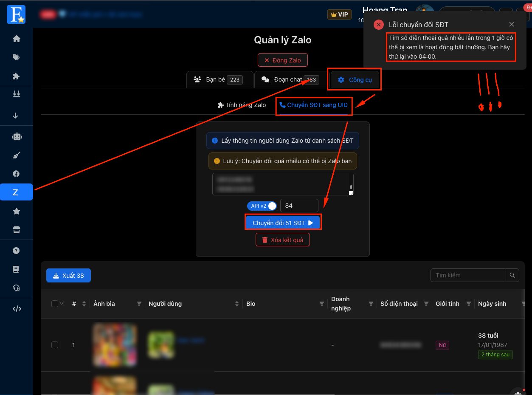Select the Zalo Z icon in sidebar
532x395 pixels.
pyautogui.click(x=17, y=192)
